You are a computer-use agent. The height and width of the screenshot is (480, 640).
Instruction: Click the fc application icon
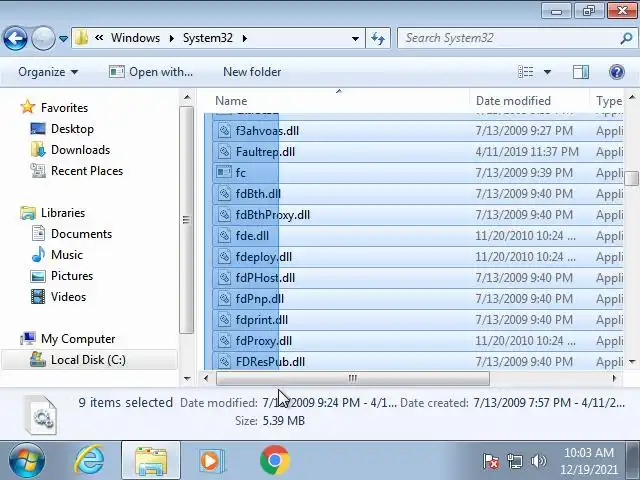click(x=224, y=173)
